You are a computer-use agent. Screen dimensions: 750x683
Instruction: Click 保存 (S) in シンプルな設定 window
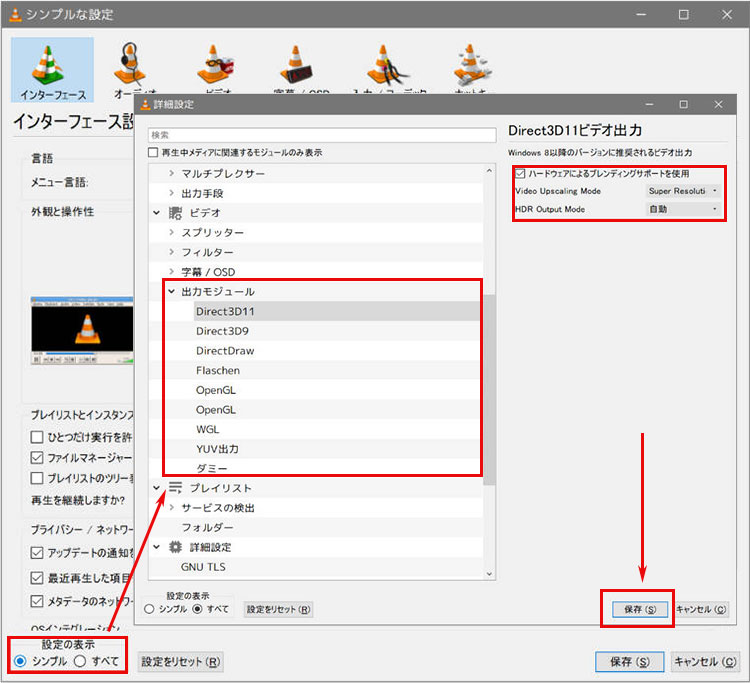coord(630,661)
